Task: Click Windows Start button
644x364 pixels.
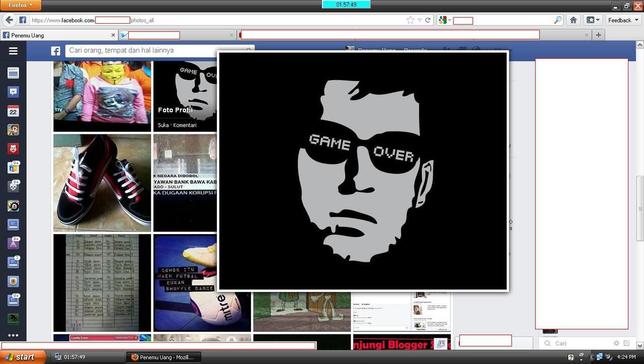Action: pos(23,357)
